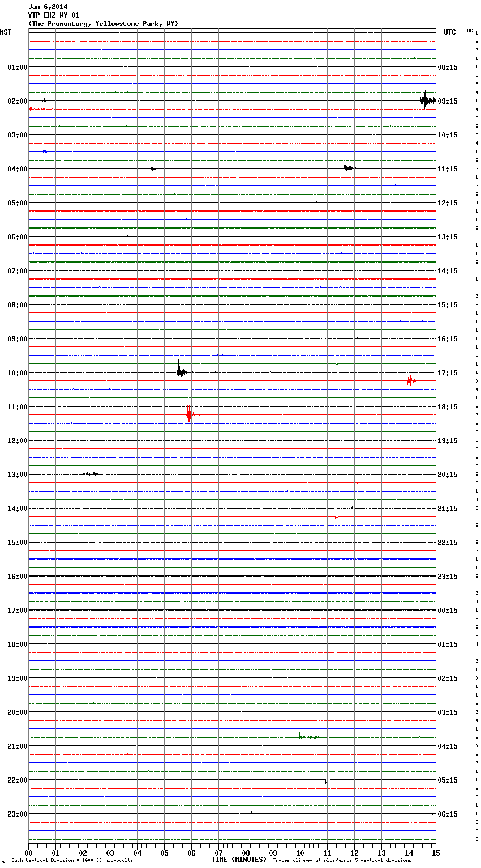The width and height of the screenshot is (481, 868).
Task: Click The Promontory, Yellowstone Park location text
Action: [103, 24]
